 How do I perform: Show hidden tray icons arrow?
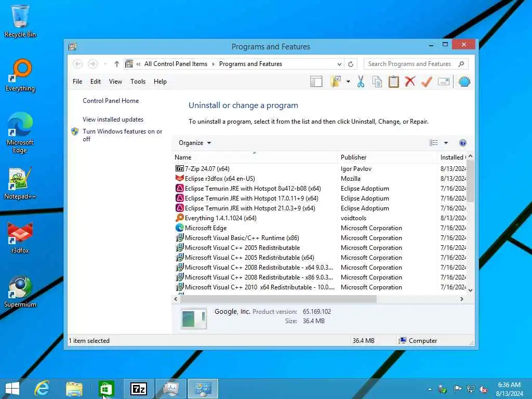click(x=430, y=389)
